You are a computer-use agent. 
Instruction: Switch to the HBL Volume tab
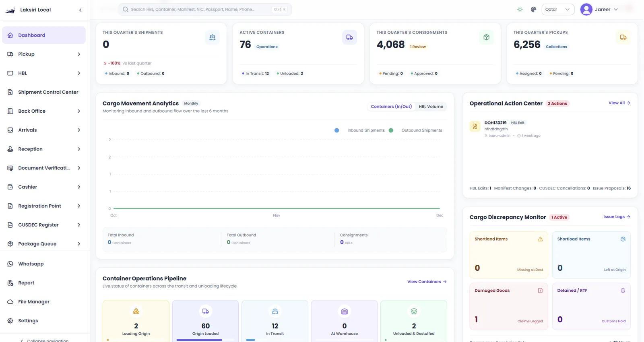tap(431, 107)
